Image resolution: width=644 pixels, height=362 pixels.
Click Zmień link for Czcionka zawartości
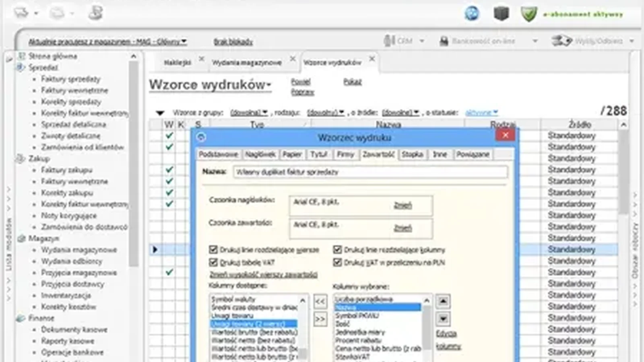click(402, 228)
